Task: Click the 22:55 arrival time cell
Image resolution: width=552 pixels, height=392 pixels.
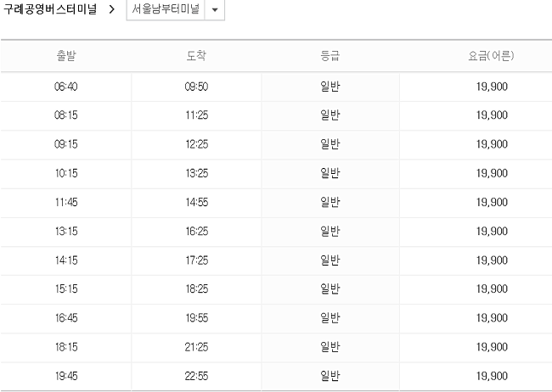Action: (x=197, y=376)
